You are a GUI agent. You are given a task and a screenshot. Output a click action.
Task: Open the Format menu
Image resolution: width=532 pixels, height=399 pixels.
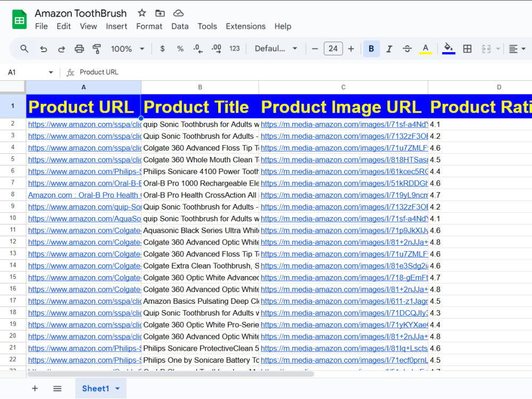pyautogui.click(x=149, y=27)
